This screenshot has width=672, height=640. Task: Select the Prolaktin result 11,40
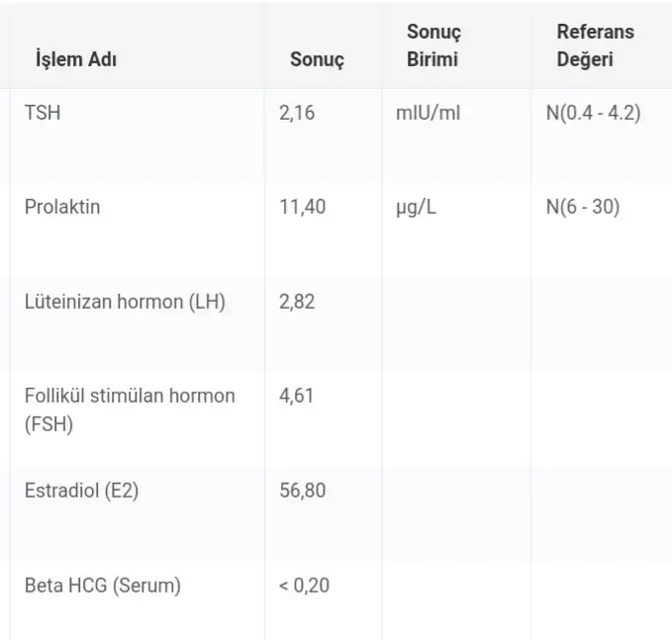point(302,208)
